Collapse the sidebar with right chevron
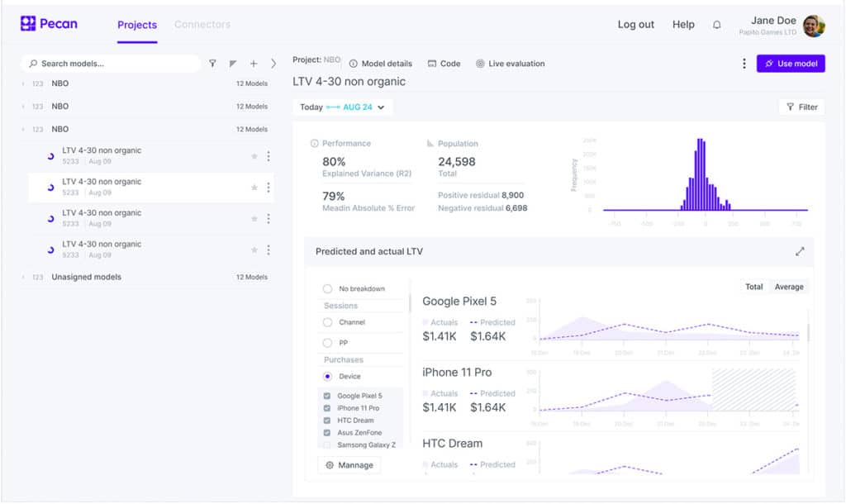846x504 pixels. [x=273, y=64]
